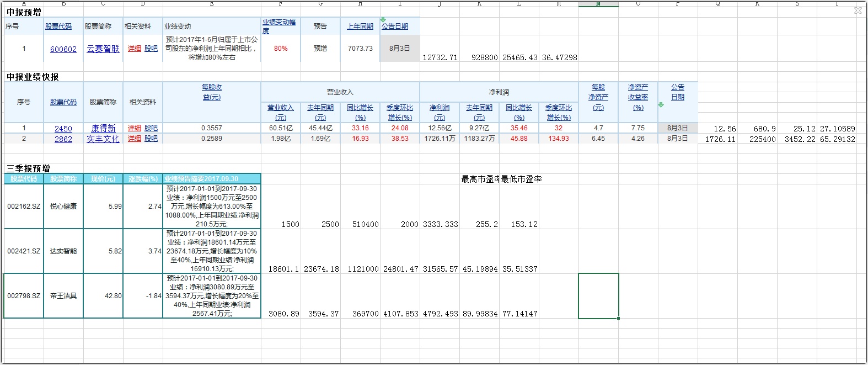
Task: Select 8月3日 cell in 云赛智联 row
Action: (x=400, y=49)
